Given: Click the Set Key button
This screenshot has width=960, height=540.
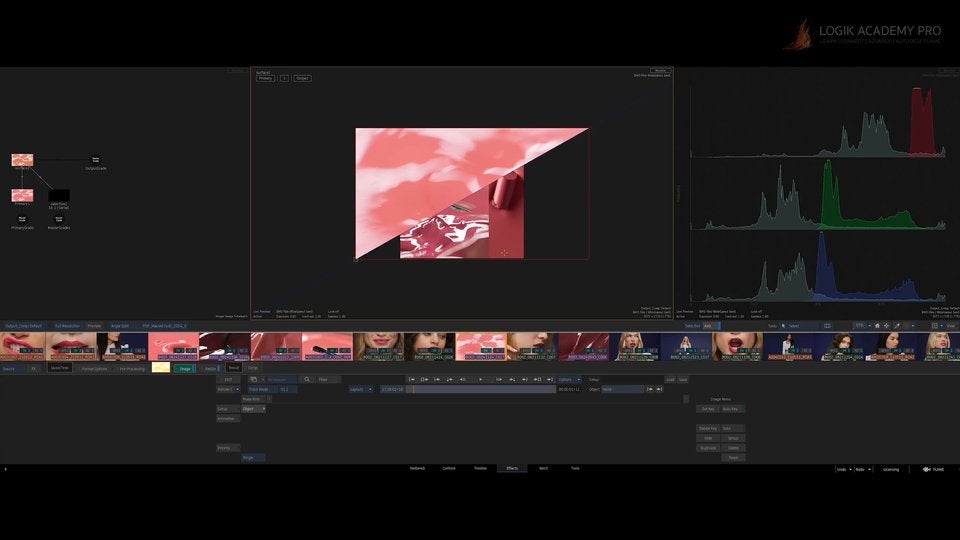Looking at the screenshot, I should pyautogui.click(x=708, y=409).
